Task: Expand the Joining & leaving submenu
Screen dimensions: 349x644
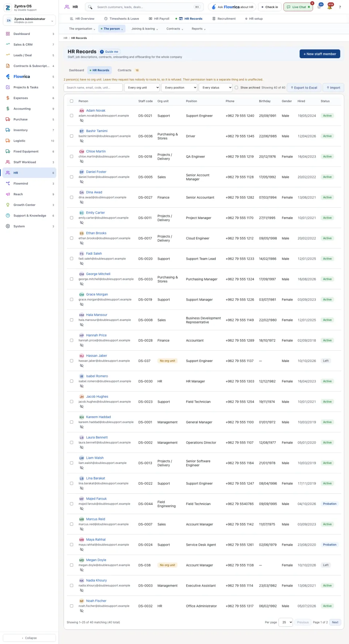Action: (145, 29)
